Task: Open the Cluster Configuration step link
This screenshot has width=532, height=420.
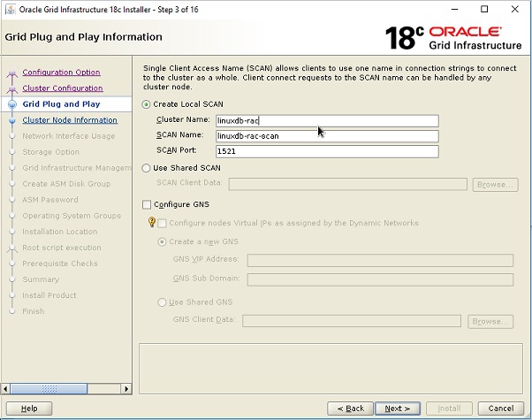Action: 63,88
